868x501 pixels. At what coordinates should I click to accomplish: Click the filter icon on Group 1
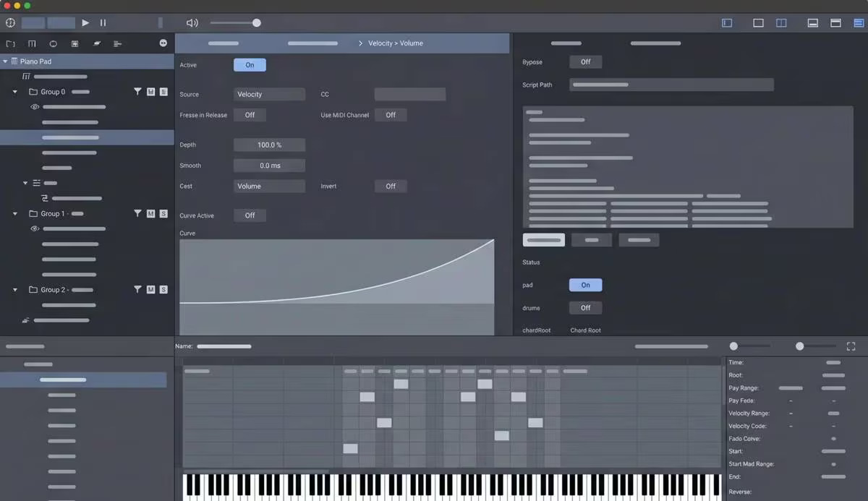tap(137, 213)
